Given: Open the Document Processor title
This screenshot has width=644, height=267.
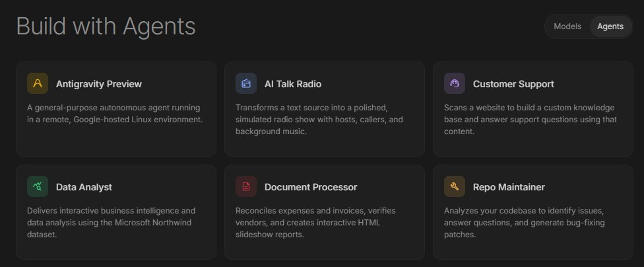Looking at the screenshot, I should 311,187.
